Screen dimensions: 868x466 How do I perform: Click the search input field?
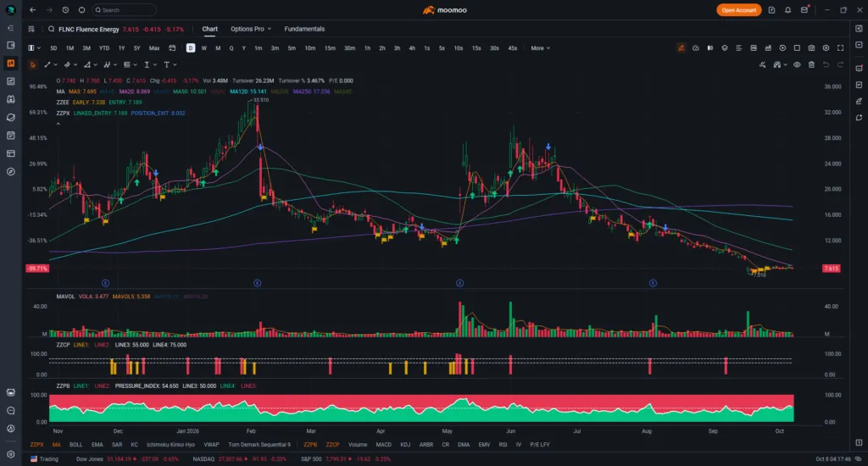click(x=124, y=10)
